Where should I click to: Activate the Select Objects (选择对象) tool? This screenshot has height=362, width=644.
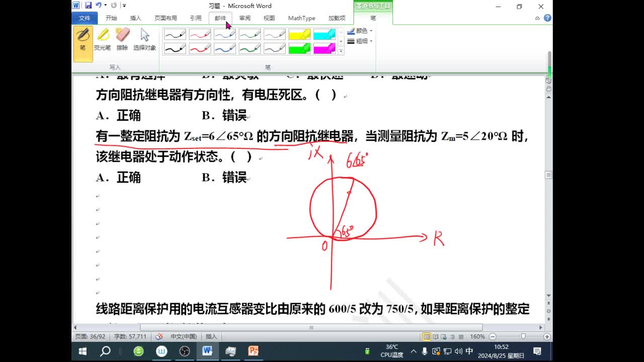pos(145,39)
